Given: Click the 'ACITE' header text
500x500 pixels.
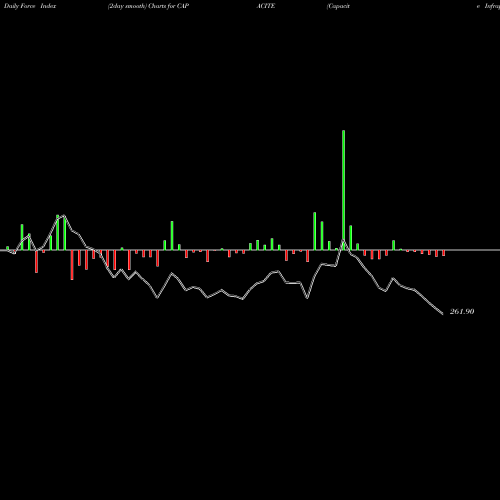Looking at the screenshot, I should click(266, 6).
